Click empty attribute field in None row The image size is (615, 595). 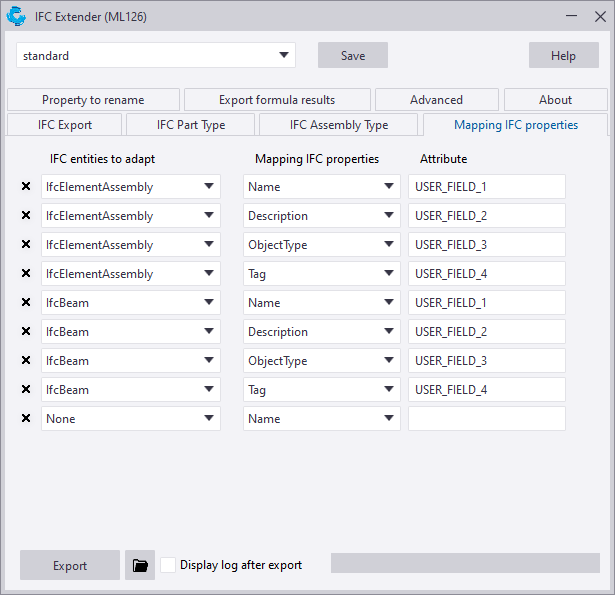[487, 419]
